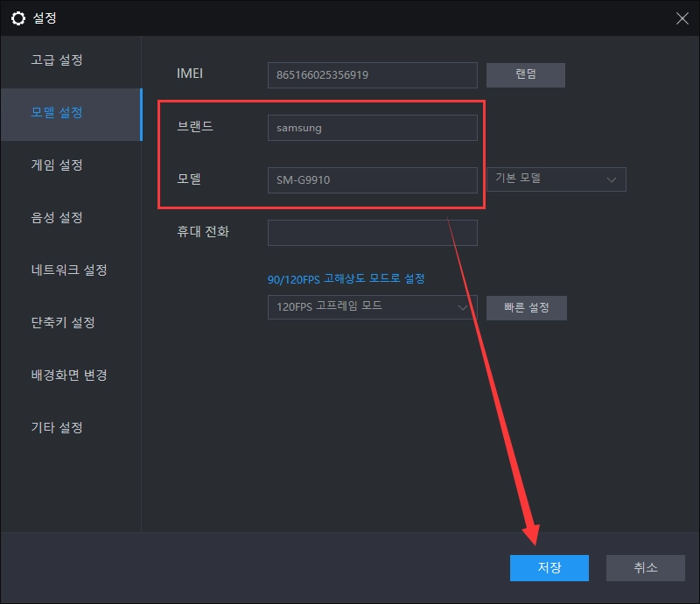Open the 기본 모델 (Default Model) dropdown
700x604 pixels.
[556, 179]
